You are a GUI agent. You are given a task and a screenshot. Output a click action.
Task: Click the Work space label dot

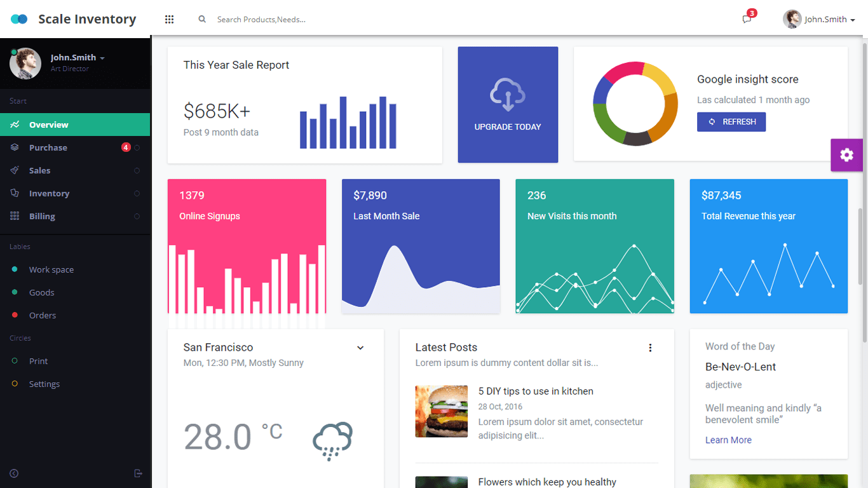15,269
